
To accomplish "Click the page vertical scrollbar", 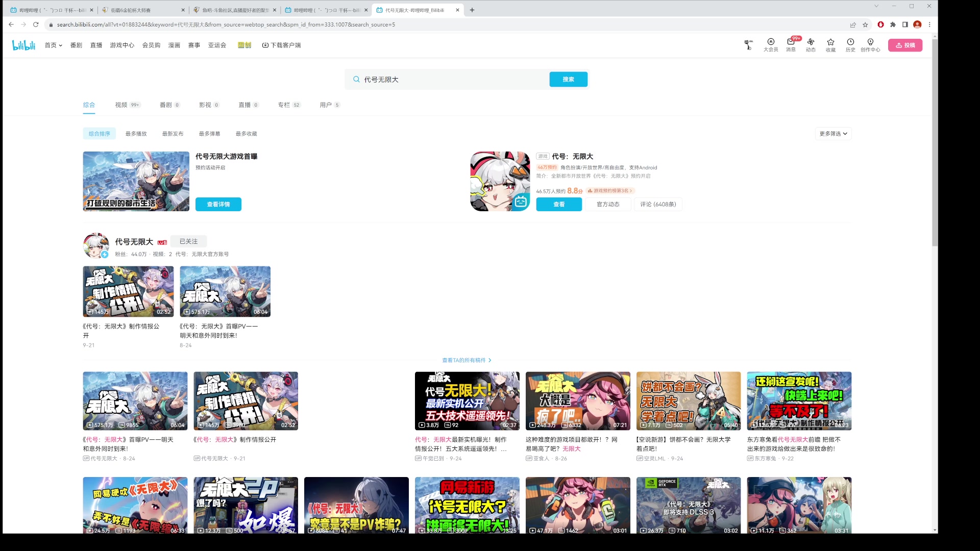I will 935,143.
